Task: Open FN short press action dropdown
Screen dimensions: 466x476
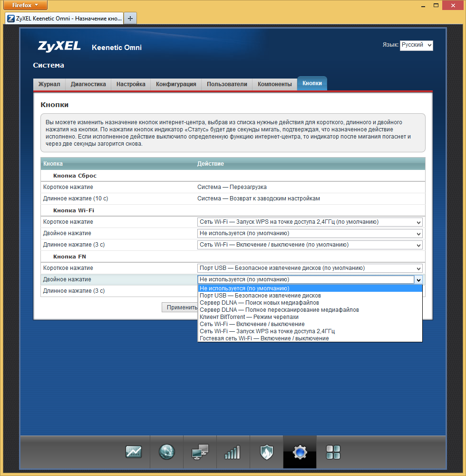Action: tap(310, 268)
